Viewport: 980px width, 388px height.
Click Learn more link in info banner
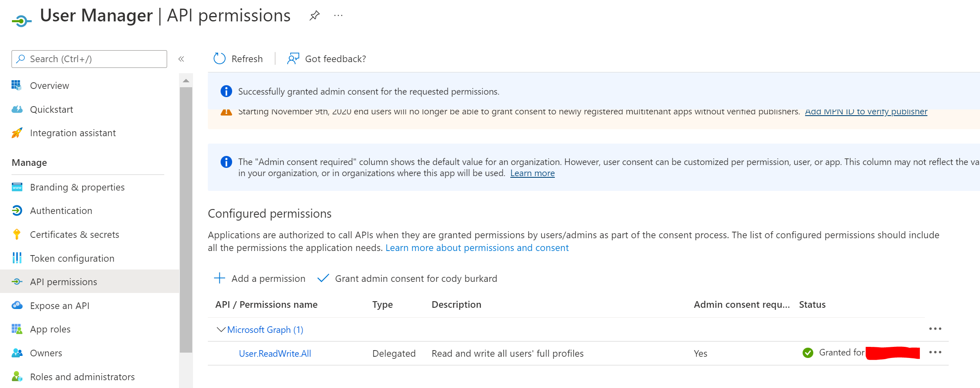[x=532, y=173]
